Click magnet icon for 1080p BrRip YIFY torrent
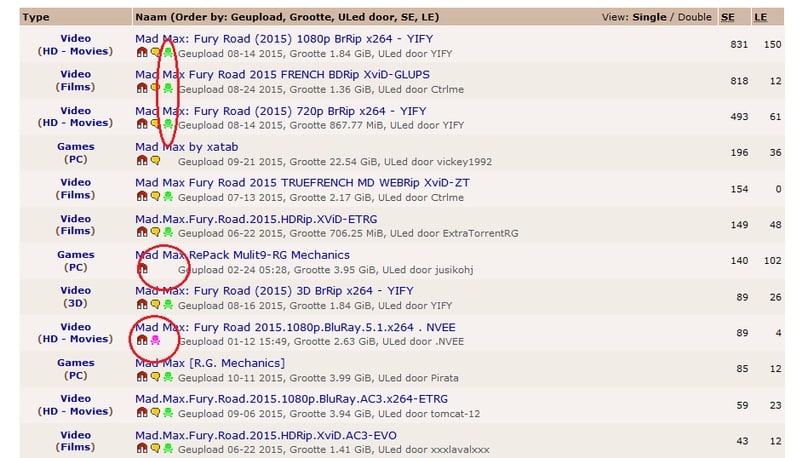Viewport: 808px width, 458px height. pos(142,52)
